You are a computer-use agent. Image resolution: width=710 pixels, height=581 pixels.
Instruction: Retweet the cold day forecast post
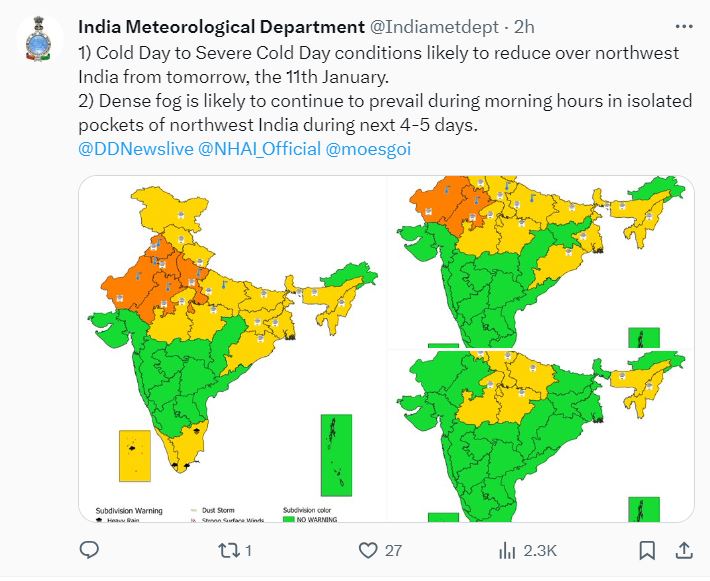pyautogui.click(x=228, y=550)
